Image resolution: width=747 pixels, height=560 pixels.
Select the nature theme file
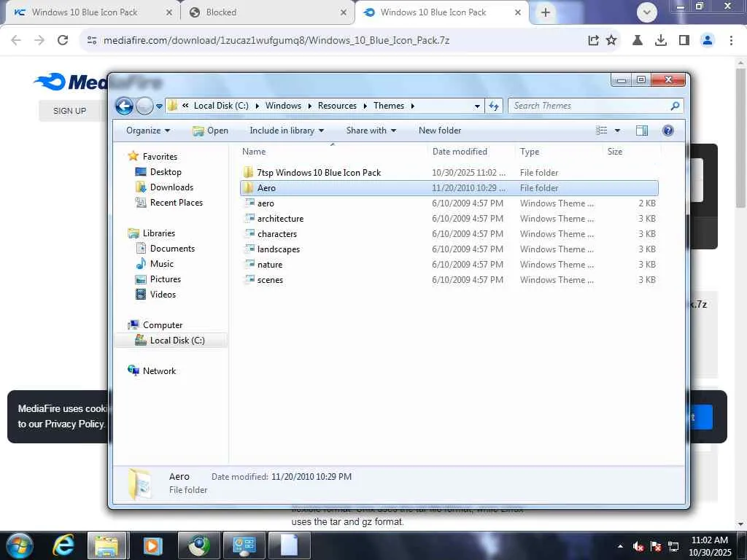click(449, 264)
